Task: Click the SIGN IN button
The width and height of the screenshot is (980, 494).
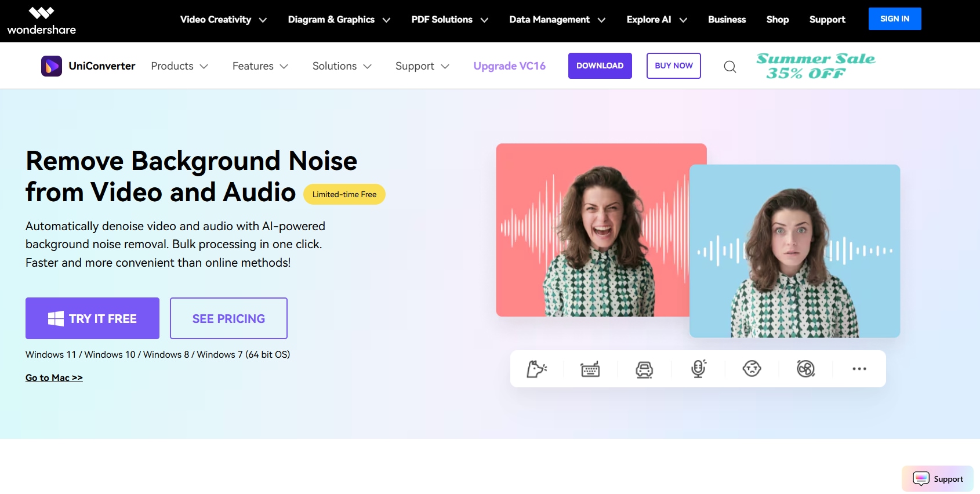Action: (x=895, y=19)
